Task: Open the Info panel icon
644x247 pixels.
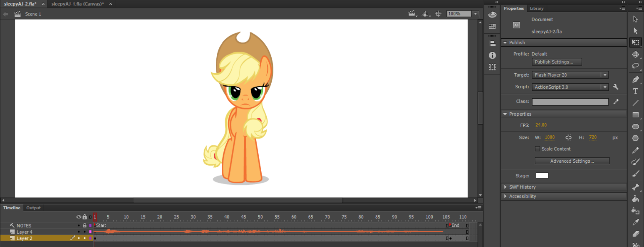Action: (492, 55)
